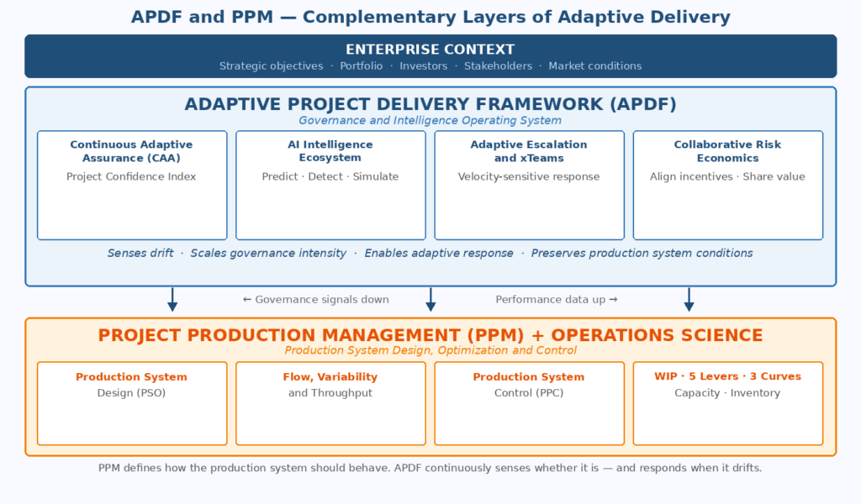
Task: Click 'Velocity-sensitive response' text
Action: 529,176
